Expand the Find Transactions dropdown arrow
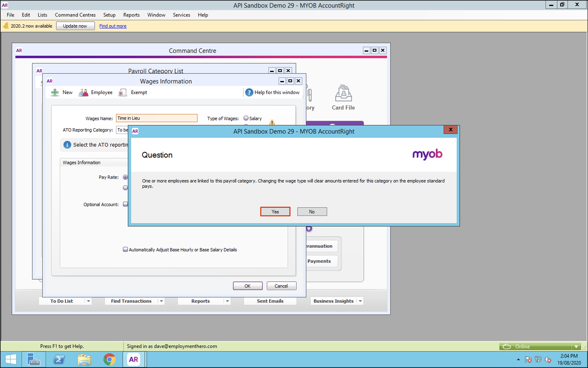Image resolution: width=588 pixels, height=368 pixels. (161, 301)
